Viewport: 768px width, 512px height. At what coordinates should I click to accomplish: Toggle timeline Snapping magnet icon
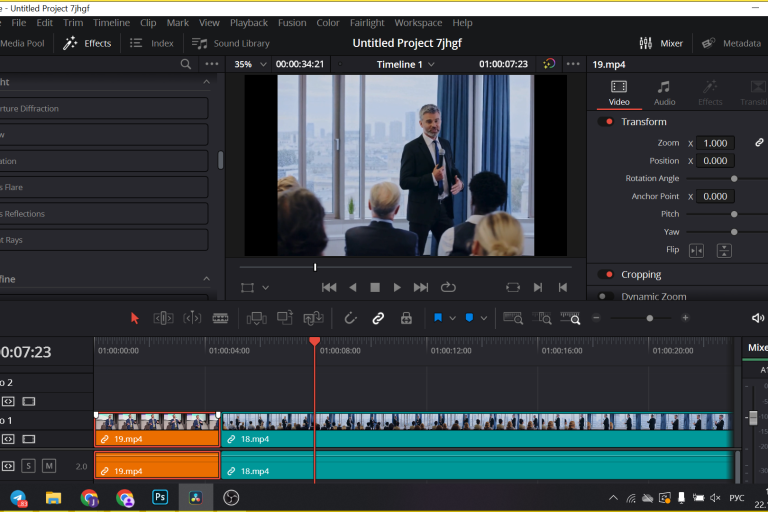pos(350,318)
